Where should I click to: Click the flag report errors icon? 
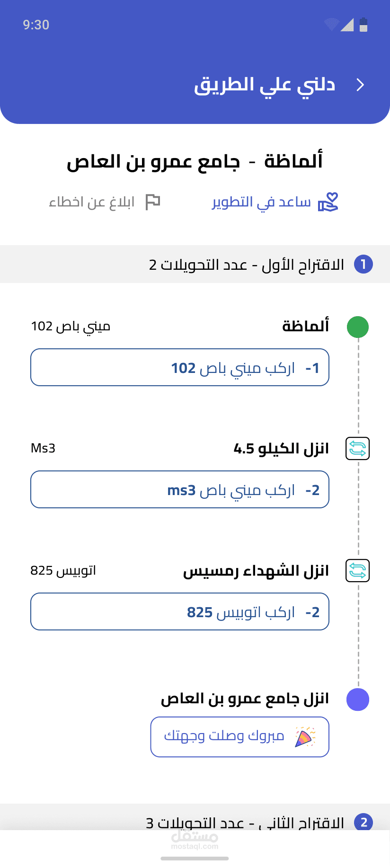tap(153, 202)
